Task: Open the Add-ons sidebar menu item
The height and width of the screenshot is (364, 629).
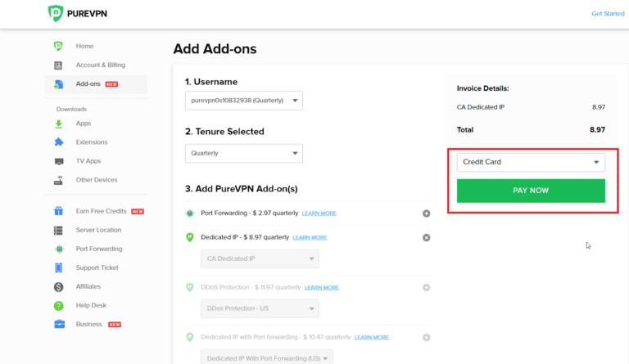Action: 87,84
